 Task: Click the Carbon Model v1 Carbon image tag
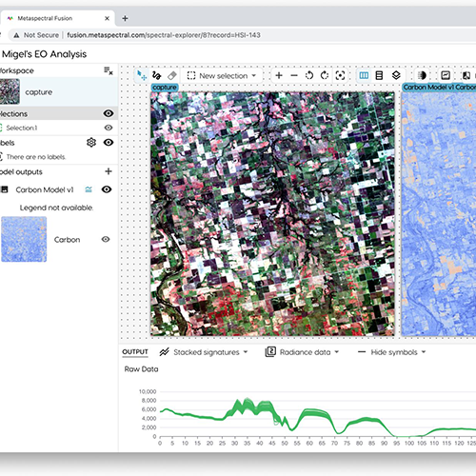[439, 88]
